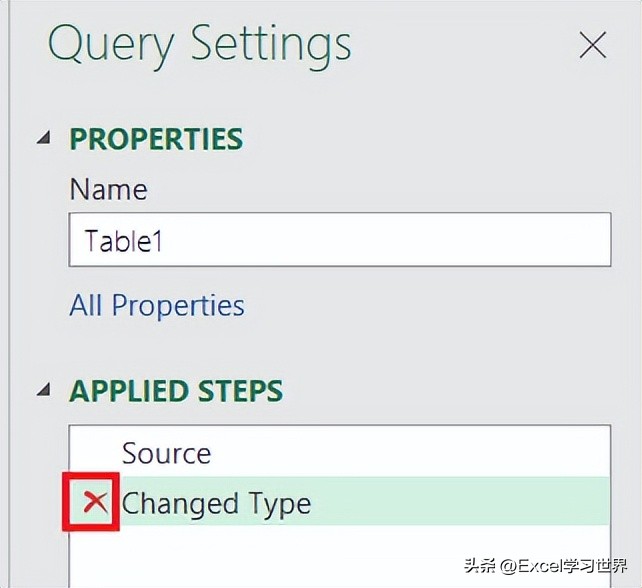Click the left edge divider of the pane
Viewport: 642px width, 588px height.
(x=7, y=294)
